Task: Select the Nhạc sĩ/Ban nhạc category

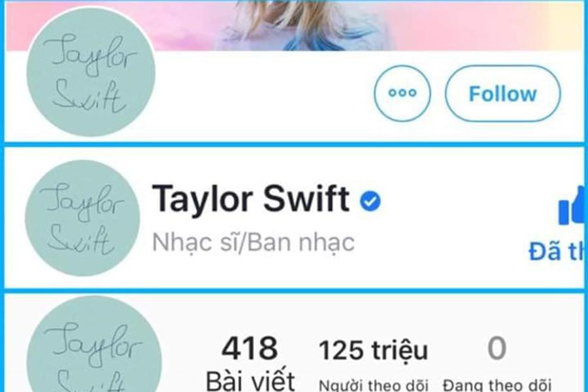Action: tap(253, 242)
